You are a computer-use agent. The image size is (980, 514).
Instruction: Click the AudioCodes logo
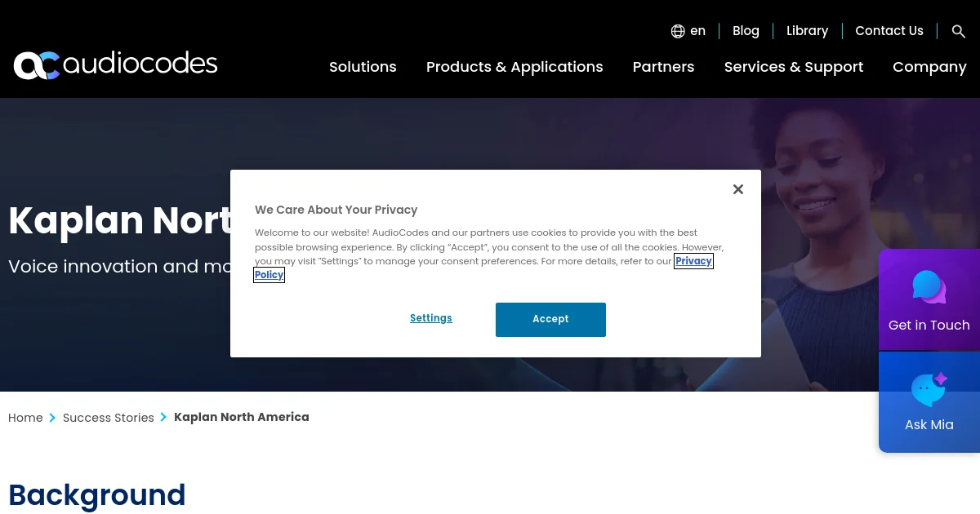click(115, 64)
